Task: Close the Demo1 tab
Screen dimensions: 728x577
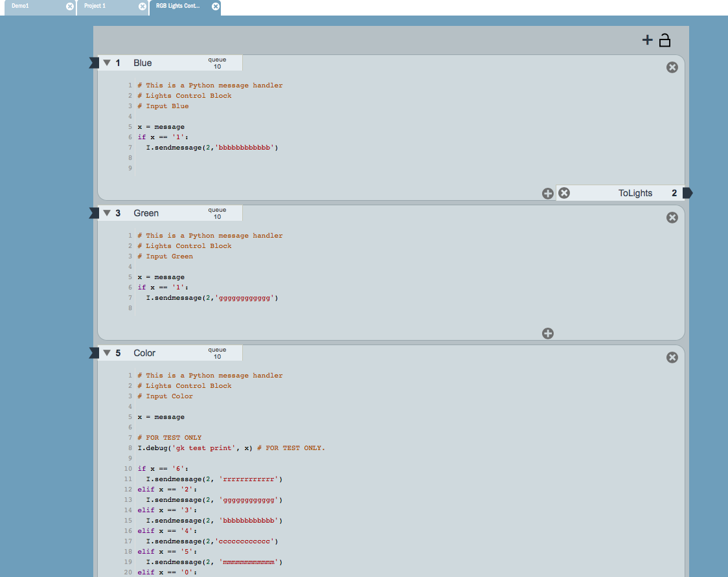Action: coord(70,6)
